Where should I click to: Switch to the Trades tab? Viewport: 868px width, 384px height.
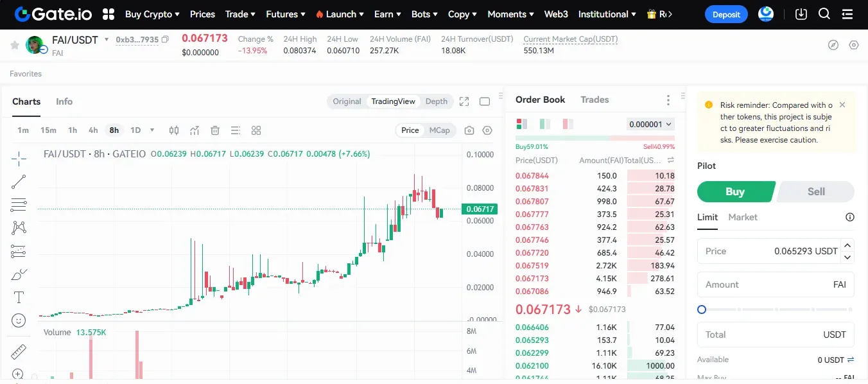595,100
